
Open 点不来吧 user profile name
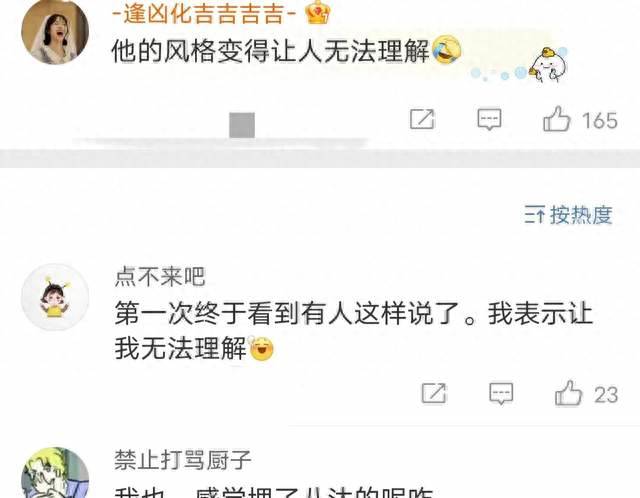[x=160, y=277]
